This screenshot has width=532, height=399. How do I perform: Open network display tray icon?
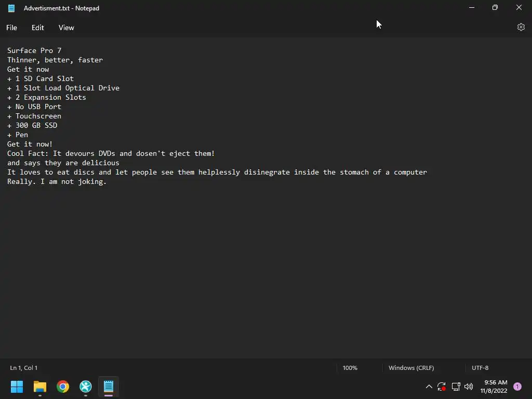pyautogui.click(x=456, y=387)
